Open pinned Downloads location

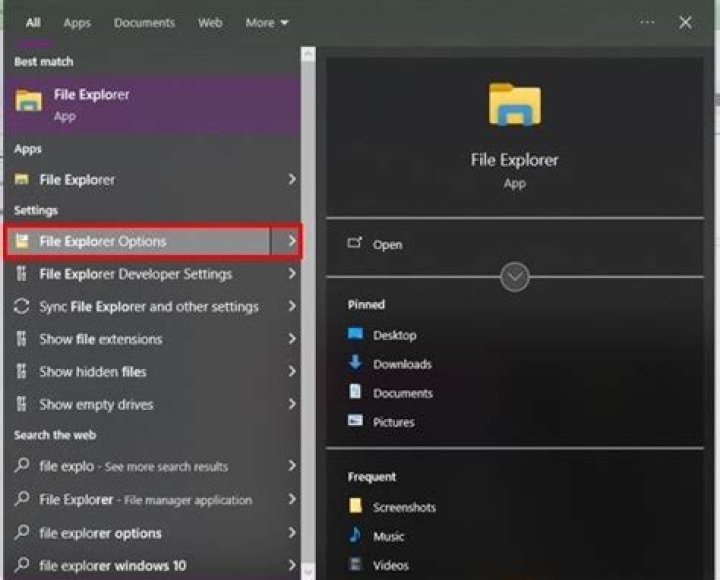coord(402,364)
